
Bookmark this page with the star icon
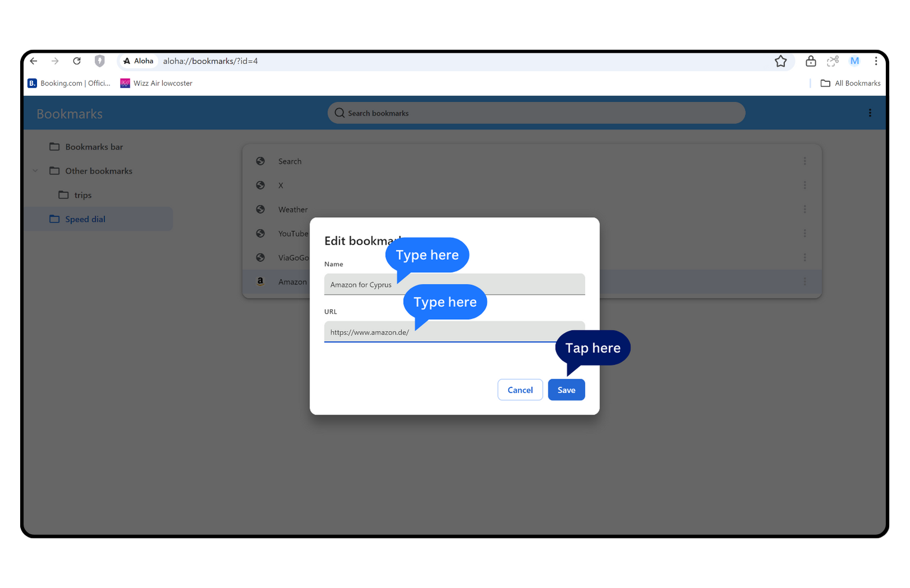tap(780, 61)
